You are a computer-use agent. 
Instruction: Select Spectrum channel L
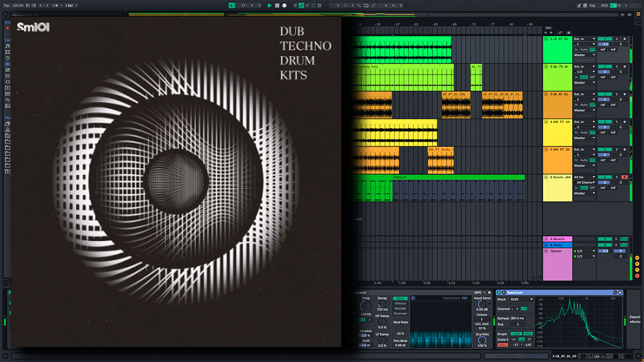[x=513, y=309]
